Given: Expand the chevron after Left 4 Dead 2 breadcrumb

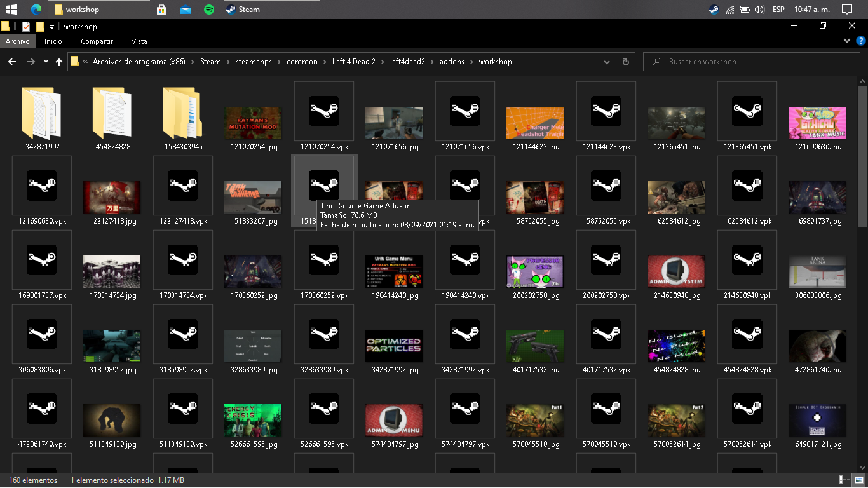Looking at the screenshot, I should tap(383, 62).
